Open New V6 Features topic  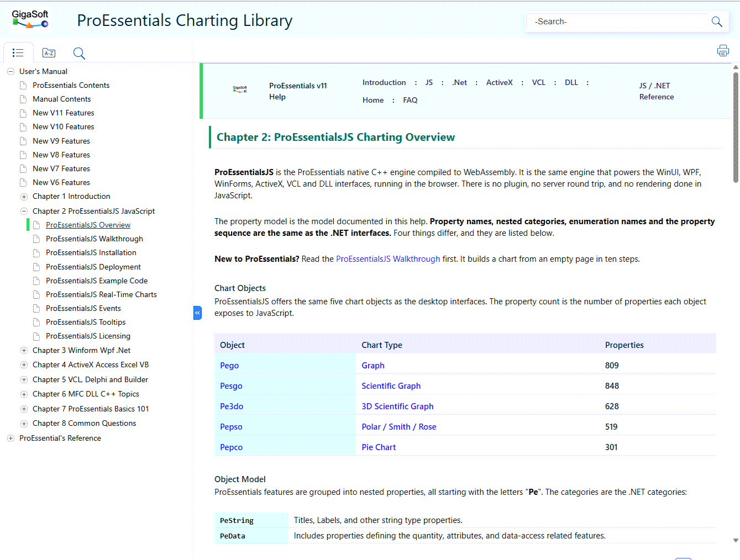(x=61, y=182)
